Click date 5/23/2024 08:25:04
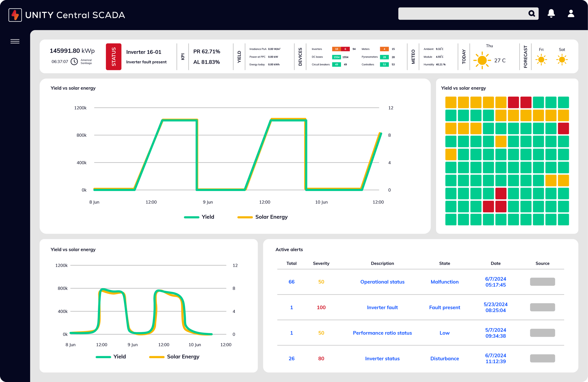The height and width of the screenshot is (382, 588). [496, 307]
